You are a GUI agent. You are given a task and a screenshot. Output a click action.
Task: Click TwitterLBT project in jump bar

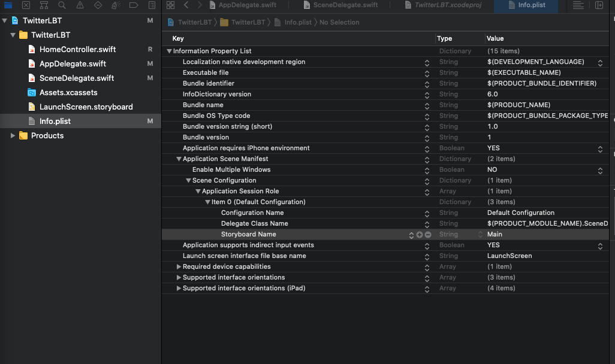[190, 22]
